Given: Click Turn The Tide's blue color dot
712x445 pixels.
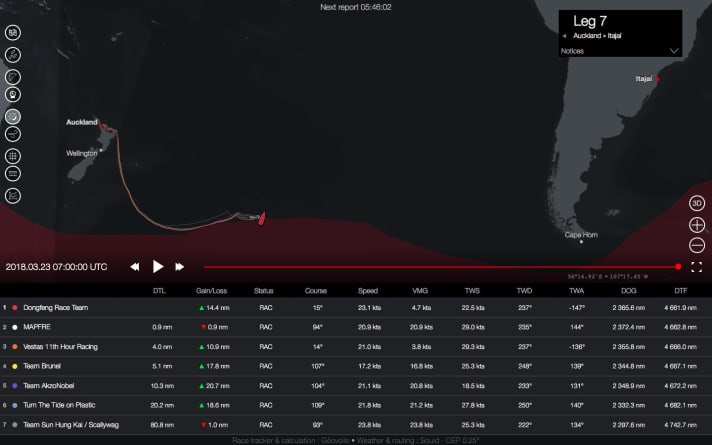Looking at the screenshot, I should coord(15,405).
